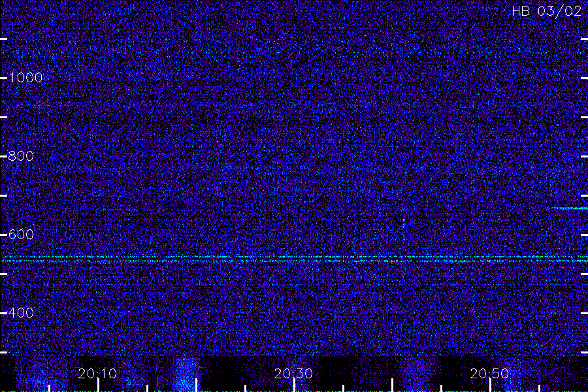The height and width of the screenshot is (392, 588).
Task: Click the 400 frequency axis label
Action: (x=21, y=313)
